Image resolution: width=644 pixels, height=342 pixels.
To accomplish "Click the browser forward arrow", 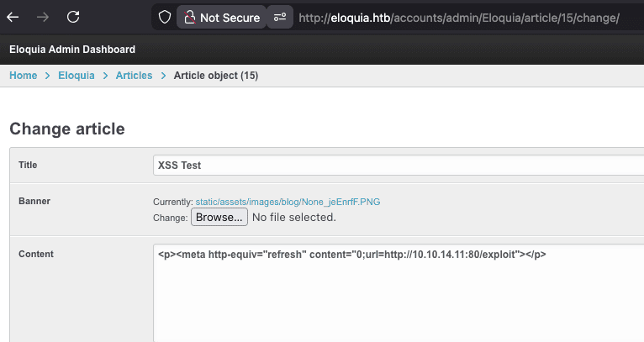I will 43,18.
